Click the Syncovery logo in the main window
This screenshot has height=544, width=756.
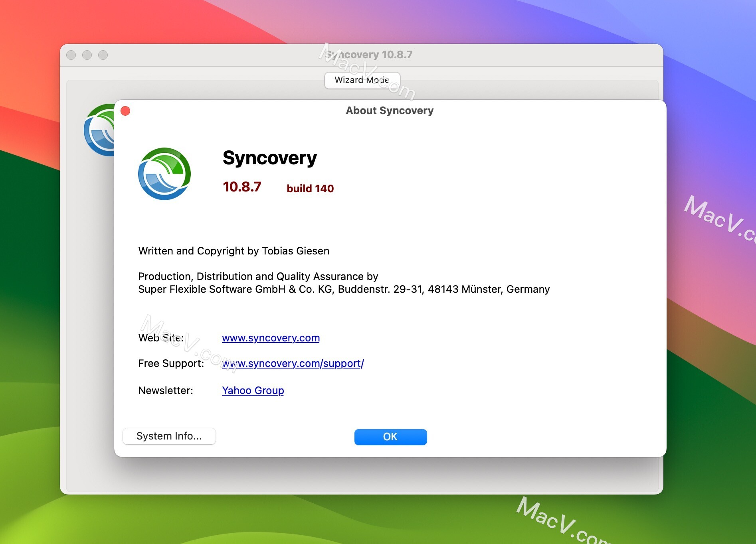(99, 130)
